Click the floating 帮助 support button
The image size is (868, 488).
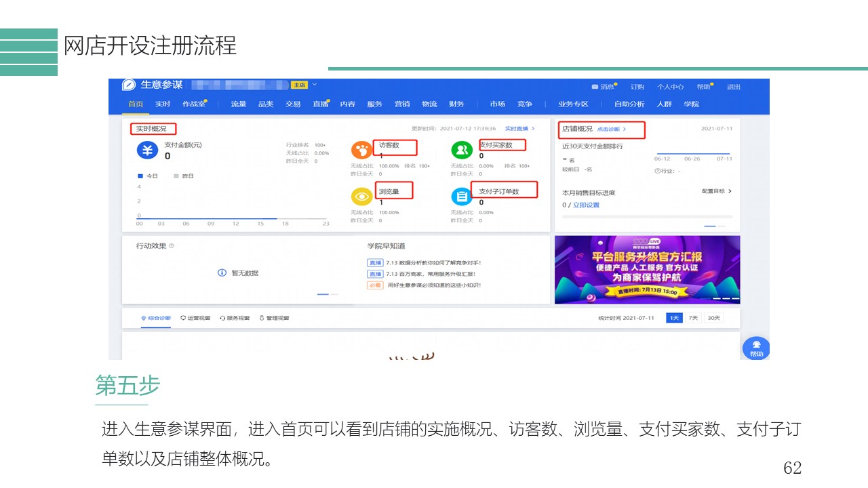756,348
